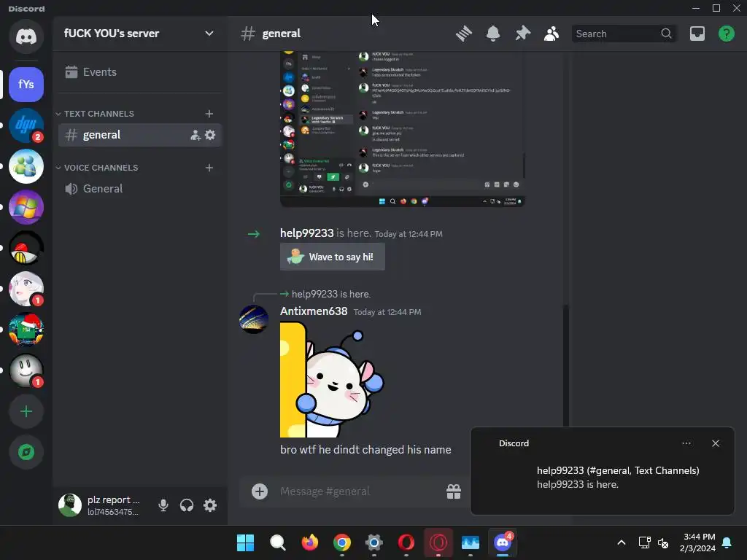
Task: Send a gift with the gift icon
Action: click(x=454, y=491)
